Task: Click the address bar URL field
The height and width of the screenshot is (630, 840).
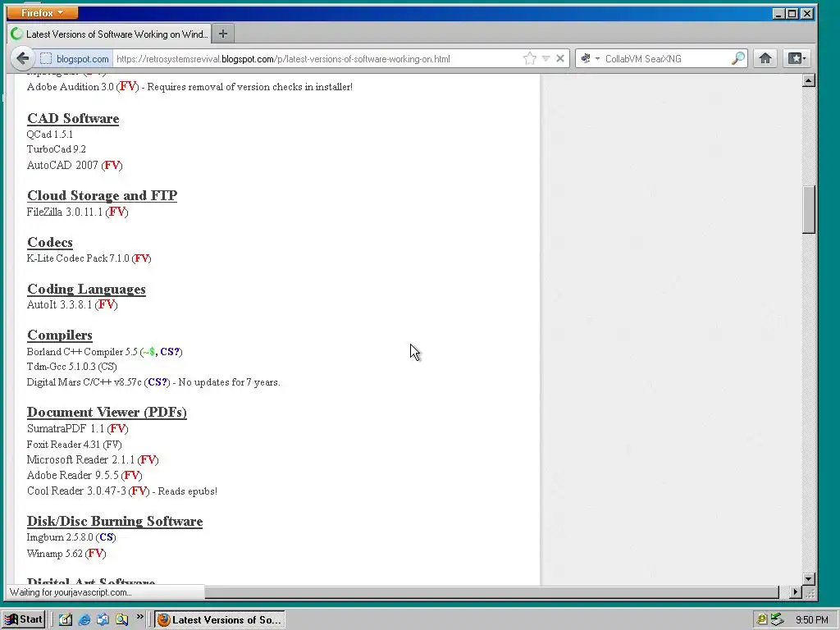Action: pos(316,58)
